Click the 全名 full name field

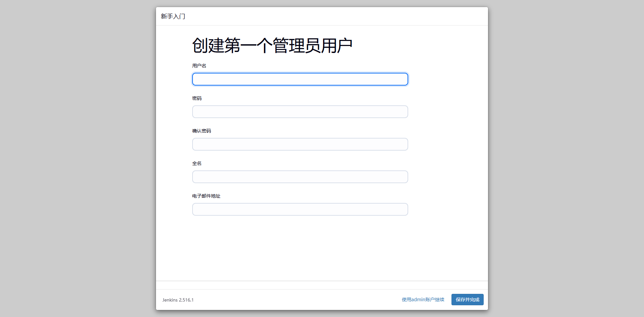300,177
